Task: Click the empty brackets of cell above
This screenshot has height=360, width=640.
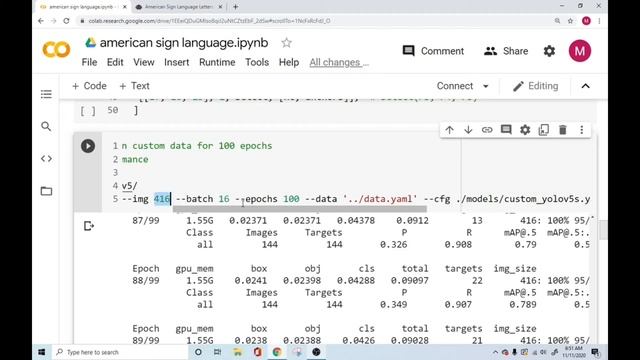Action: 88,111
